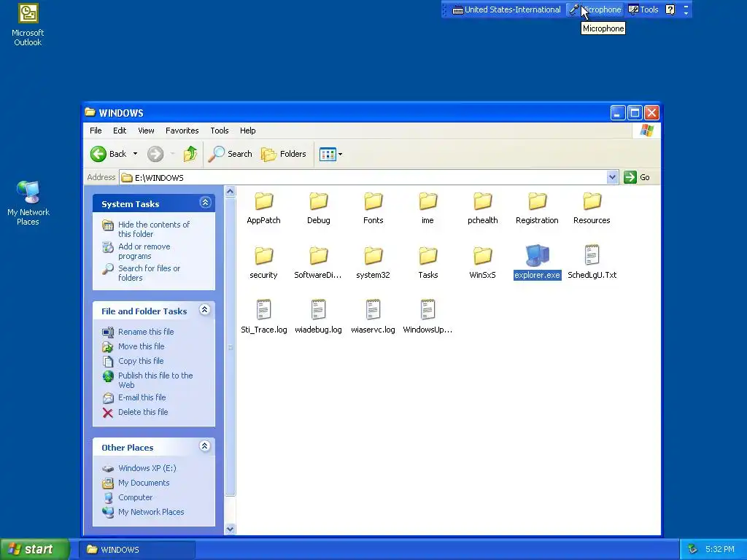Click Publish this file to the Web
The width and height of the screenshot is (747, 560).
pos(155,380)
